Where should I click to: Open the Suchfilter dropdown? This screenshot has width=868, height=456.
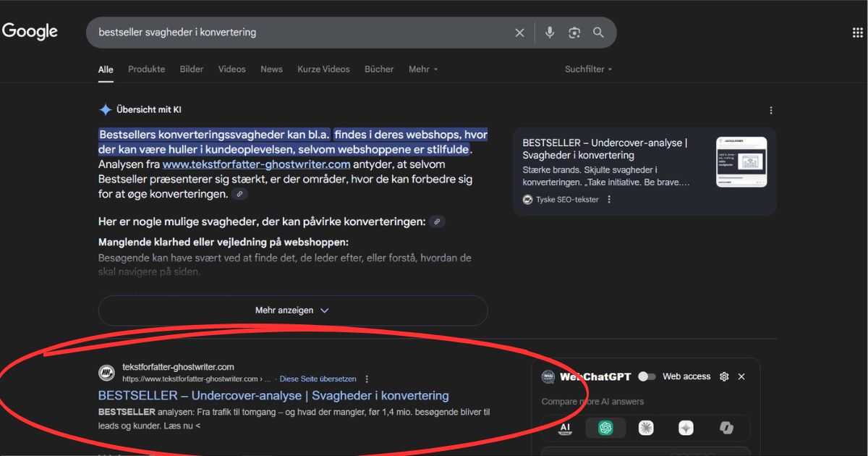tap(589, 69)
